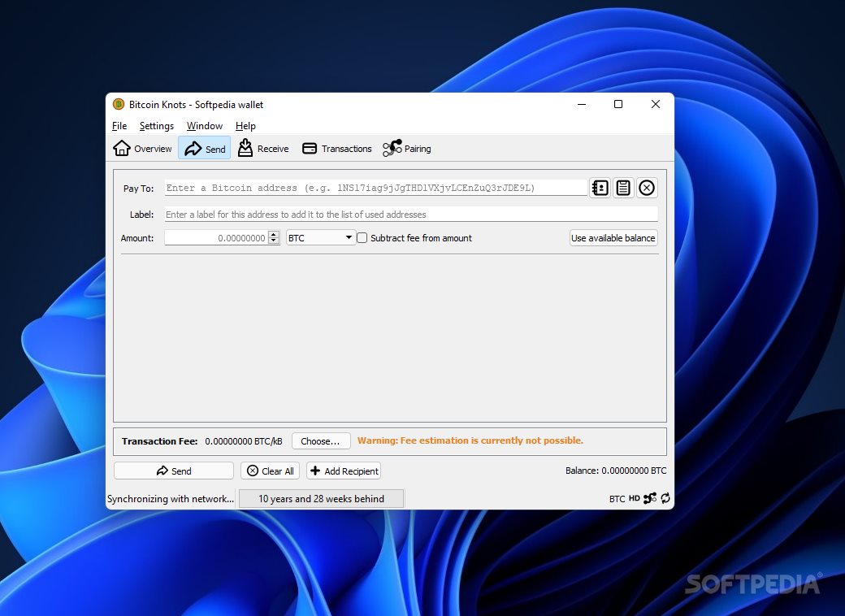Click Use available balance button

coord(613,237)
